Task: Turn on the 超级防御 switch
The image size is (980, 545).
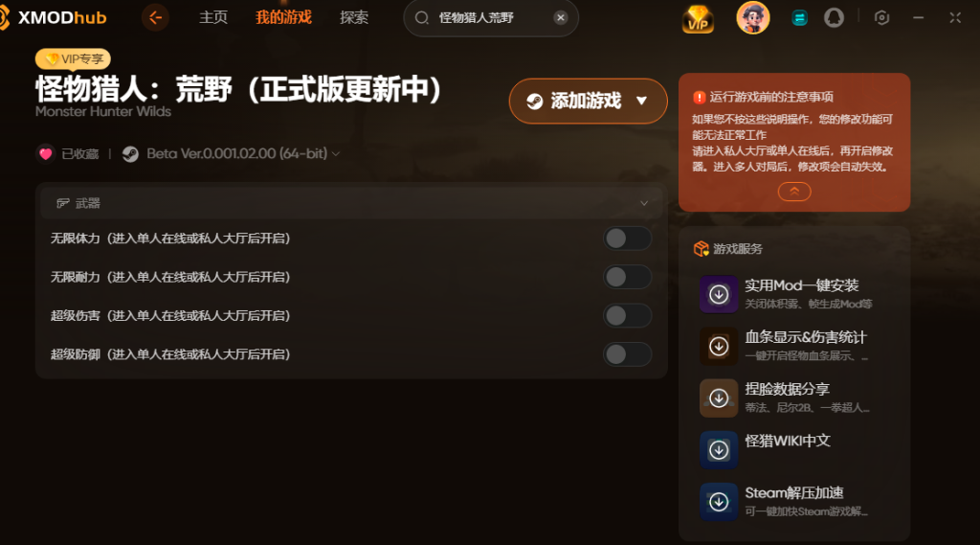Action: point(628,354)
